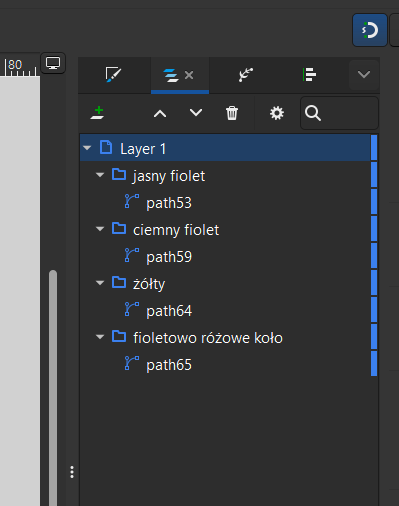
Task: Move selection up with the up arrow
Action: pyautogui.click(x=160, y=113)
